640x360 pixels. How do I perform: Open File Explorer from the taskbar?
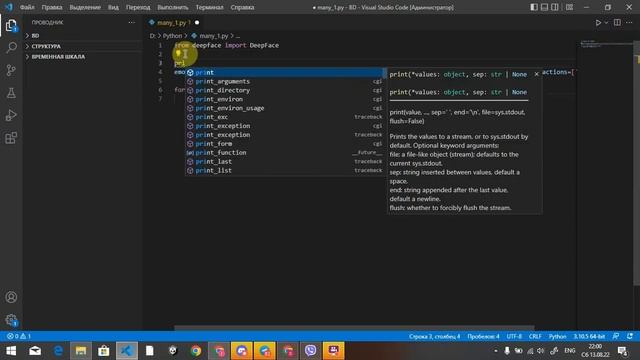click(x=81, y=351)
